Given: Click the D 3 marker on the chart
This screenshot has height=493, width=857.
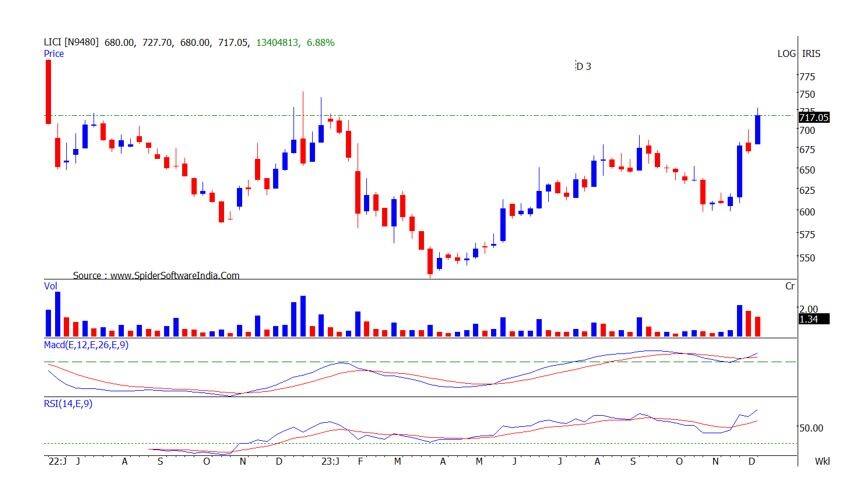Looking at the screenshot, I should [583, 66].
